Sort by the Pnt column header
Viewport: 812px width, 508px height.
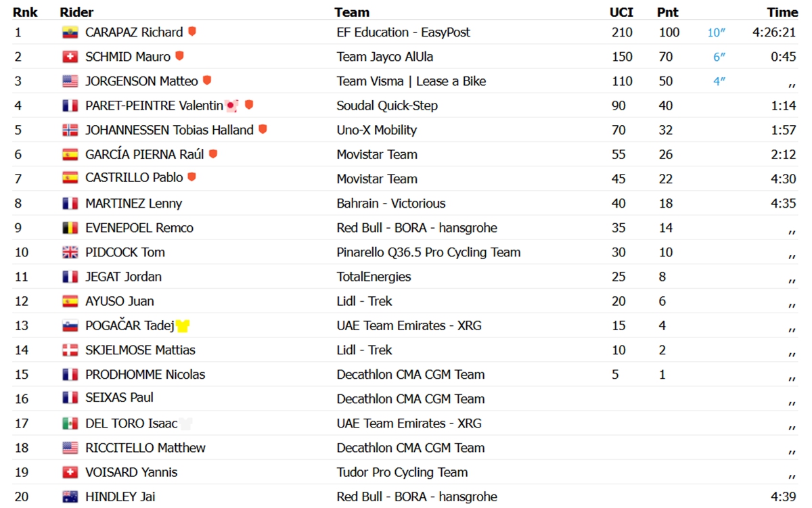668,12
